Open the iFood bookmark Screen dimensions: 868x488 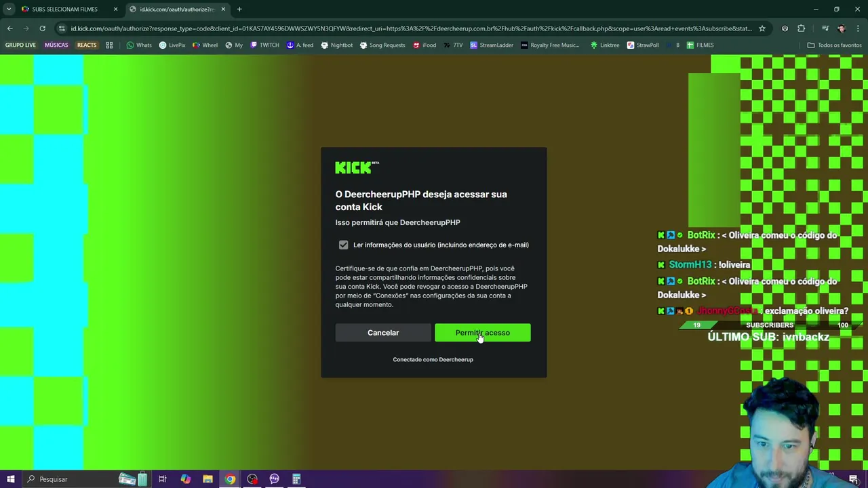click(425, 45)
